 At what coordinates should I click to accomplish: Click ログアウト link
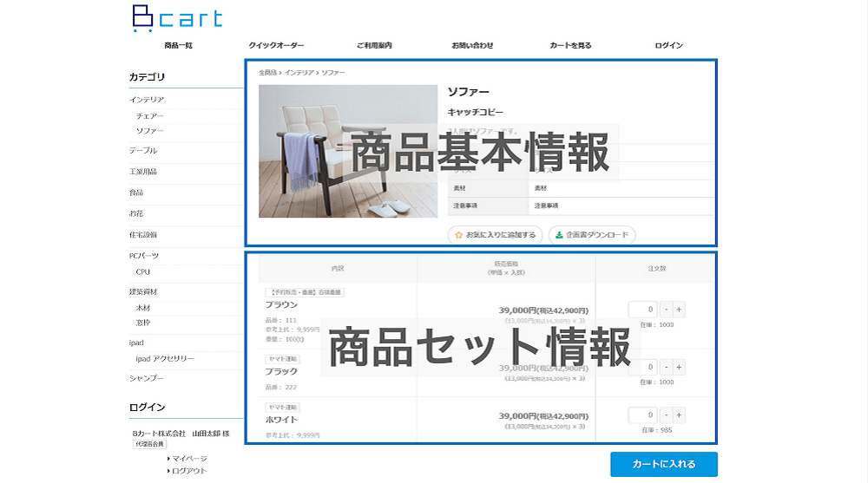click(189, 471)
